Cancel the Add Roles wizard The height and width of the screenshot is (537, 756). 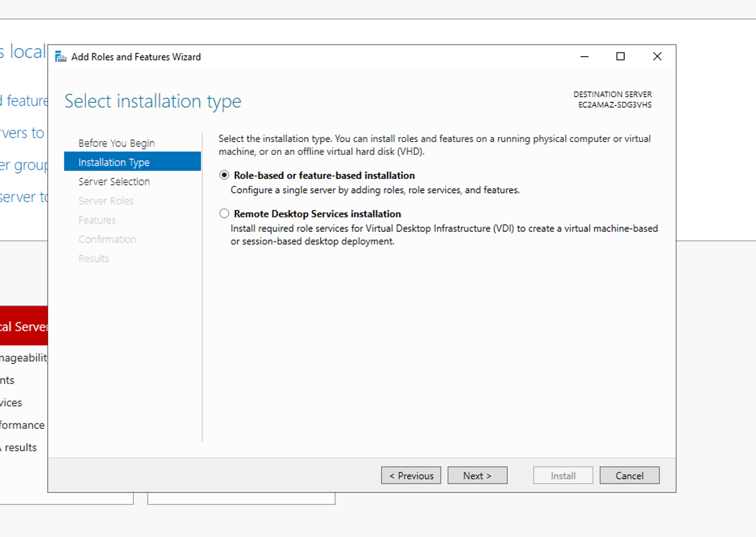click(629, 476)
